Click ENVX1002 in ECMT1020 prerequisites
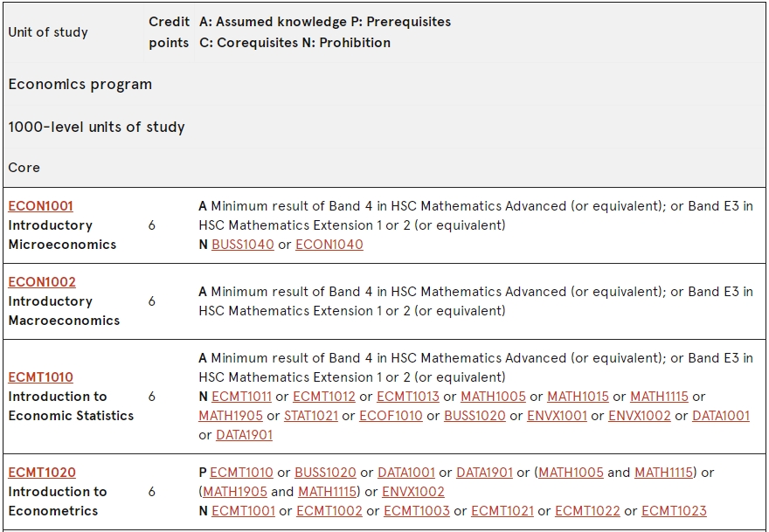769x532 pixels. [x=413, y=491]
